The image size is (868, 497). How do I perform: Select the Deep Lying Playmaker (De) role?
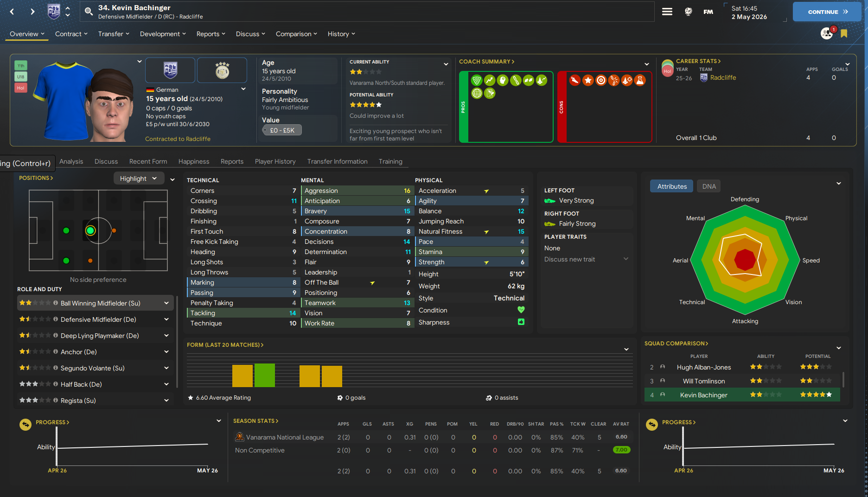96,336
